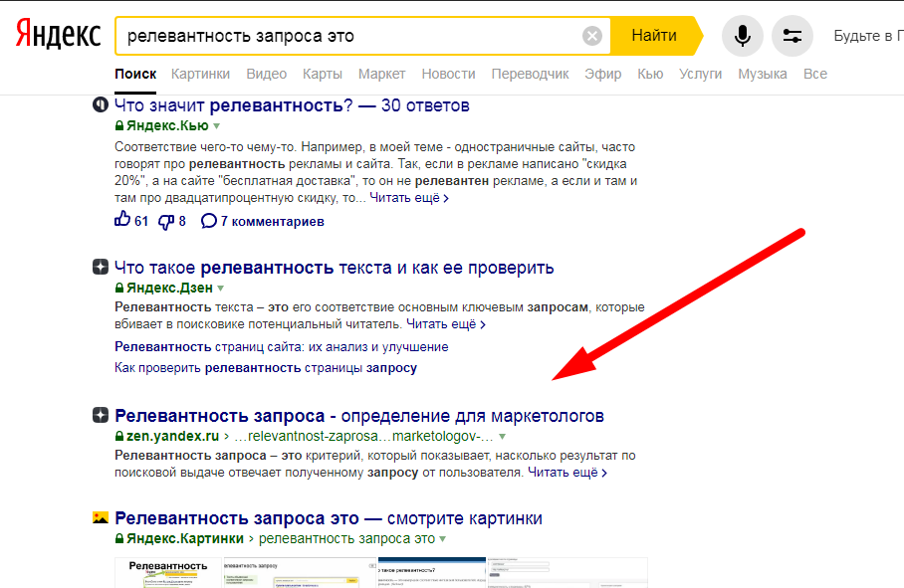Open the Кью tab

pyautogui.click(x=650, y=75)
